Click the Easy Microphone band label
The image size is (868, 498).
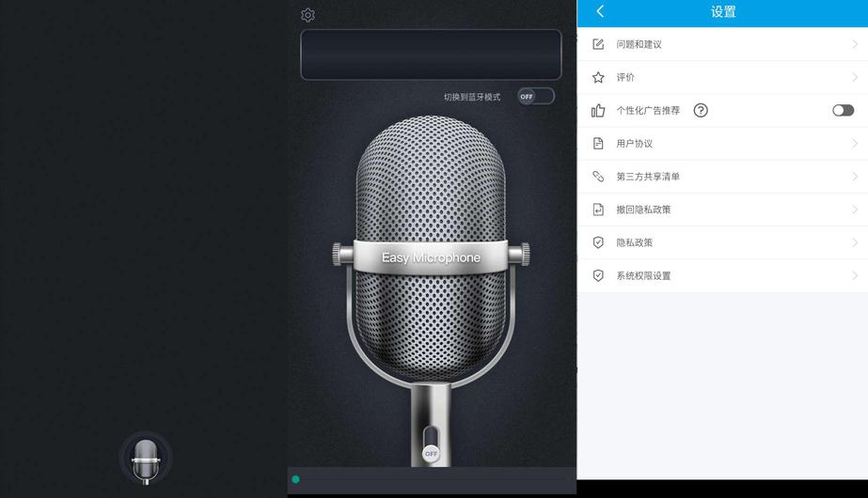431,257
